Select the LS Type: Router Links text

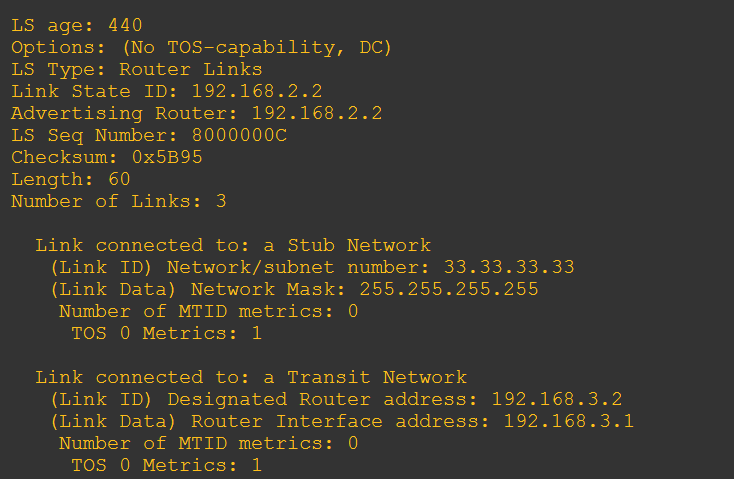(x=137, y=70)
